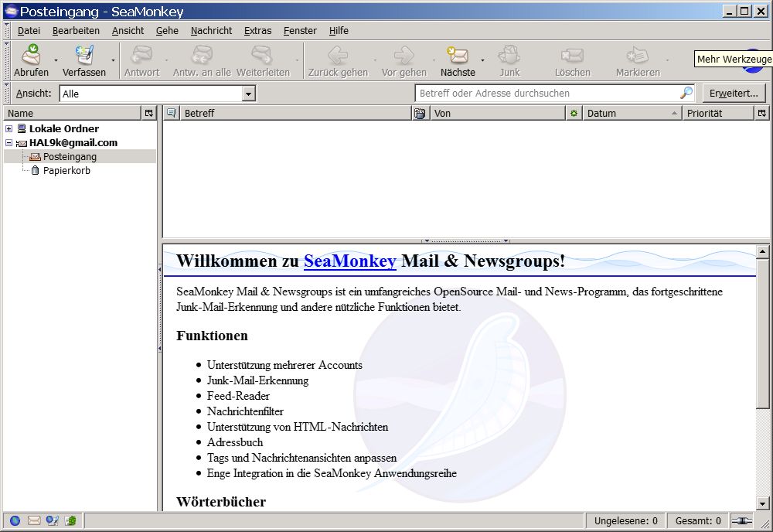773x532 pixels.
Task: Toggle the online/offline status icon
Action: pyautogui.click(x=742, y=520)
